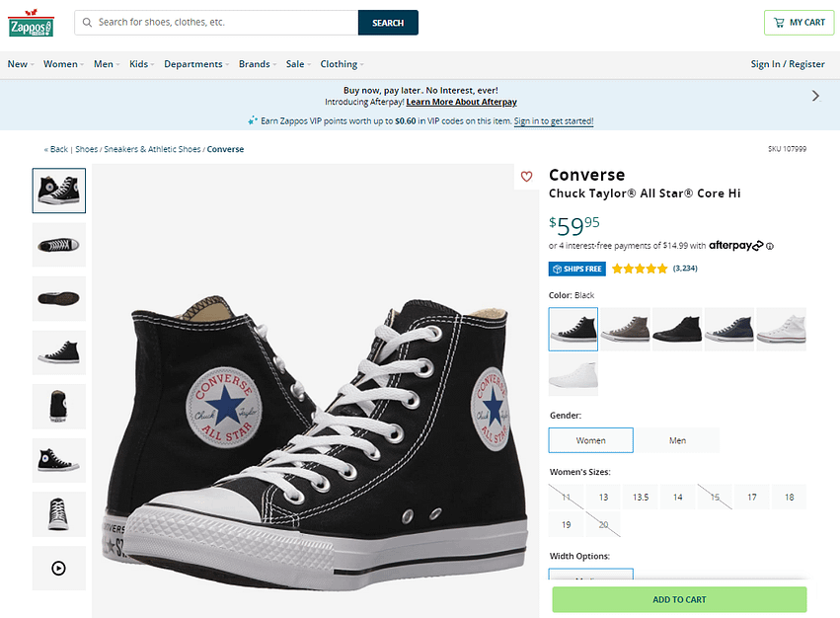Click the Add to Cart button
The height and width of the screenshot is (618, 840).
coord(679,599)
